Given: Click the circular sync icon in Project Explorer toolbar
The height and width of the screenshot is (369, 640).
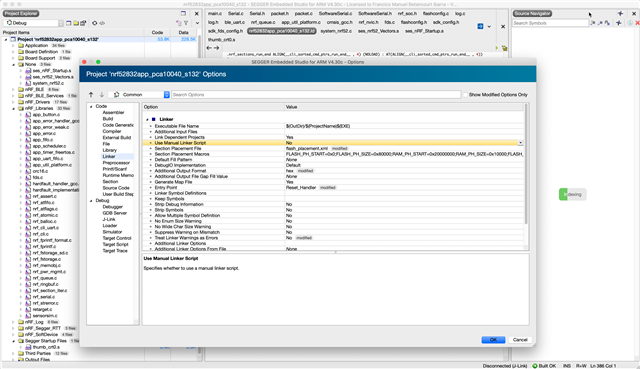Looking at the screenshot, I should 94,23.
